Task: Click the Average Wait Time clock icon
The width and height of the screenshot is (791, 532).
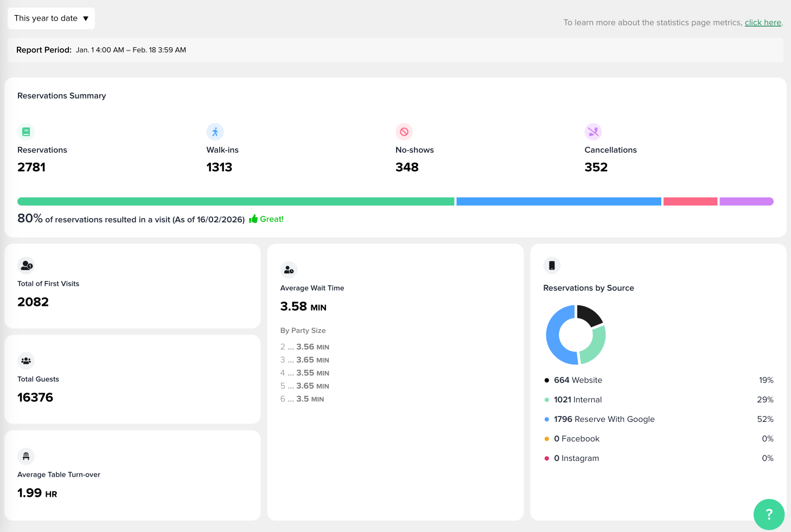Action: point(289,270)
